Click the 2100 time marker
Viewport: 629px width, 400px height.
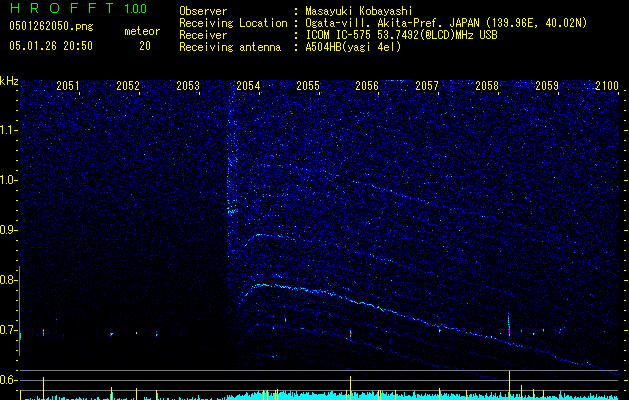pyautogui.click(x=607, y=86)
